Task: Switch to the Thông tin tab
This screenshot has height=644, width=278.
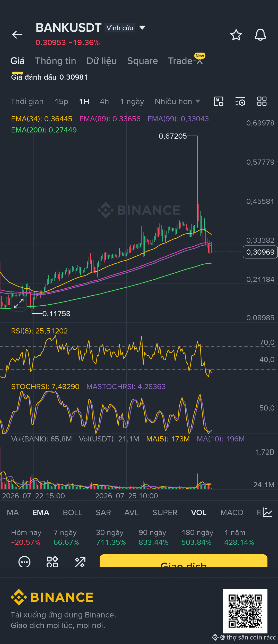Action: tap(56, 61)
